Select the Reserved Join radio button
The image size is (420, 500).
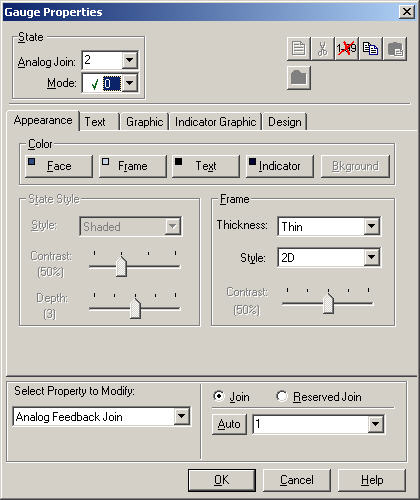click(282, 396)
